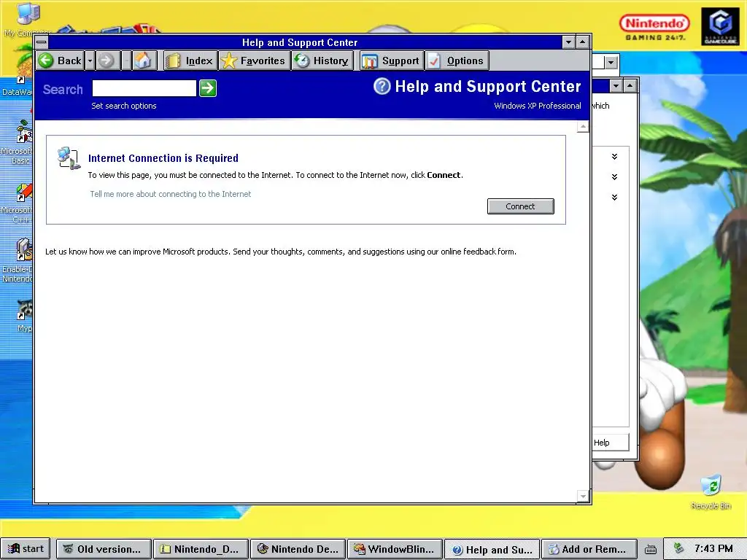
Task: Click the greyed Forward arrow button
Action: pos(108,61)
